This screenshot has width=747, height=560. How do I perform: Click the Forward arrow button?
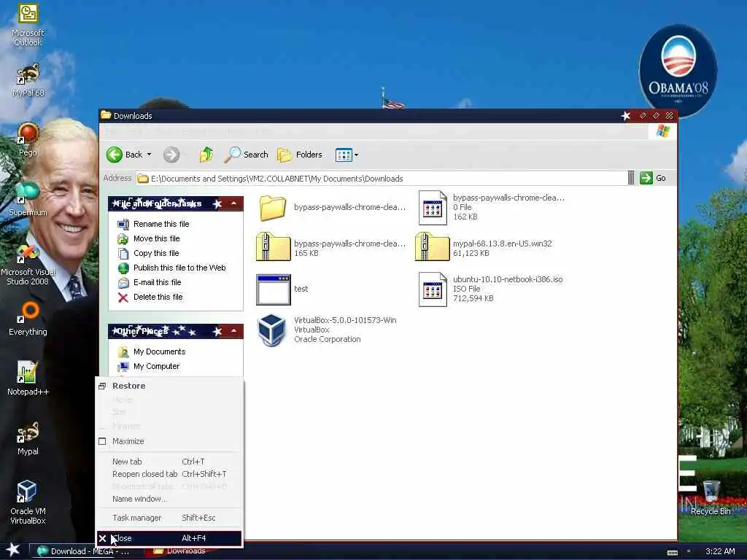[x=171, y=155]
